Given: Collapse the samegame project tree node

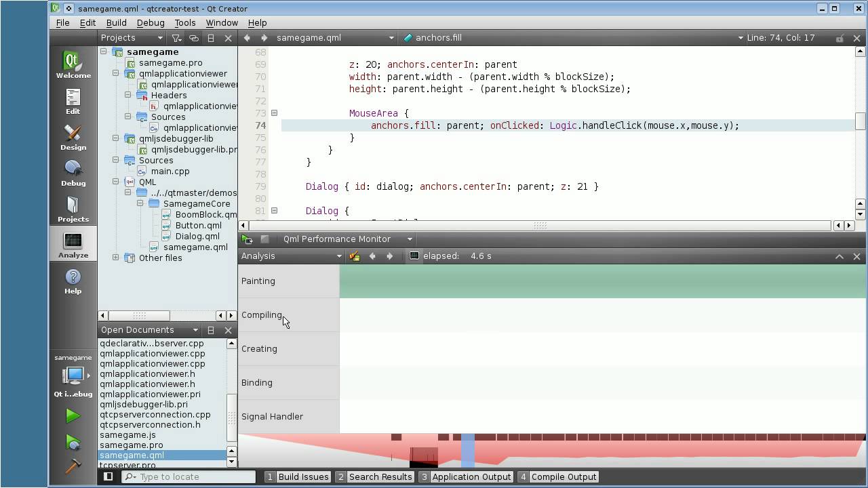Looking at the screenshot, I should (104, 52).
